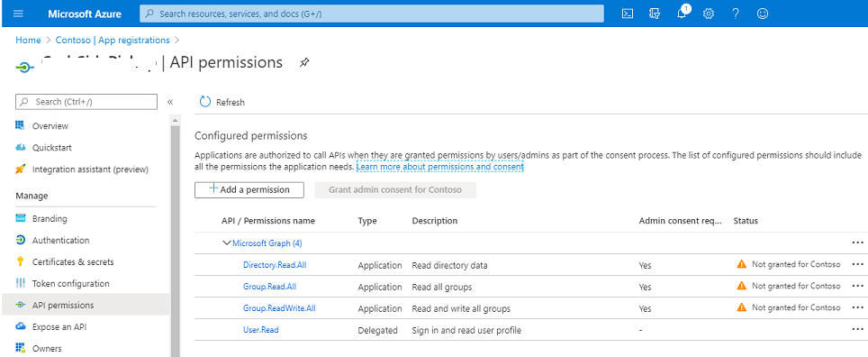Click the Overview sidebar icon

click(x=21, y=126)
